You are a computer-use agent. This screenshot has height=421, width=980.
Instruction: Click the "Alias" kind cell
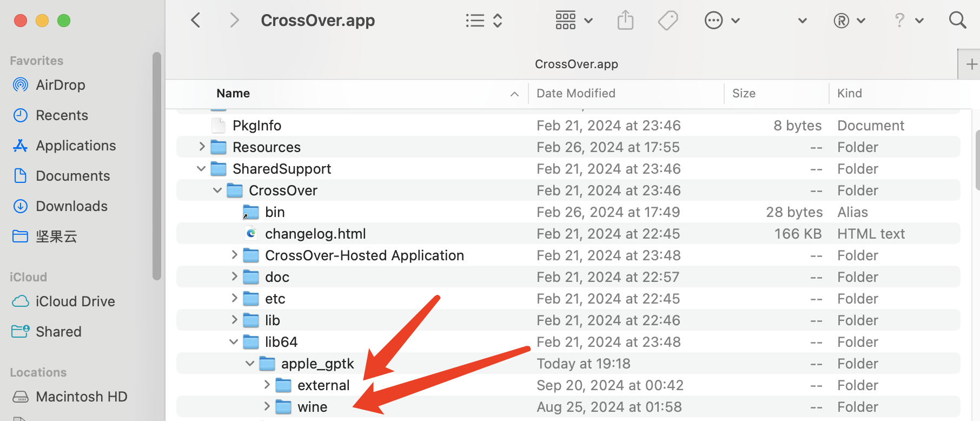click(852, 212)
